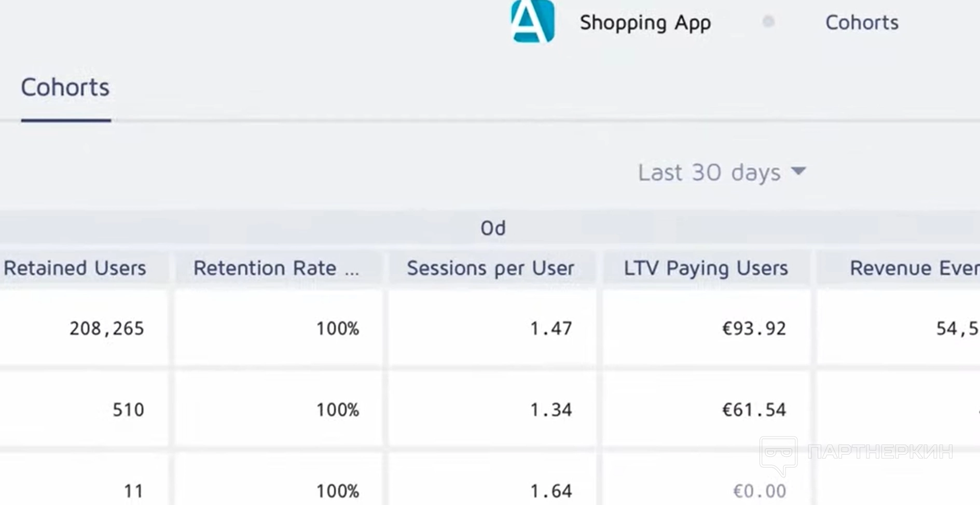Select the 1.47 sessions per user cell

550,328
